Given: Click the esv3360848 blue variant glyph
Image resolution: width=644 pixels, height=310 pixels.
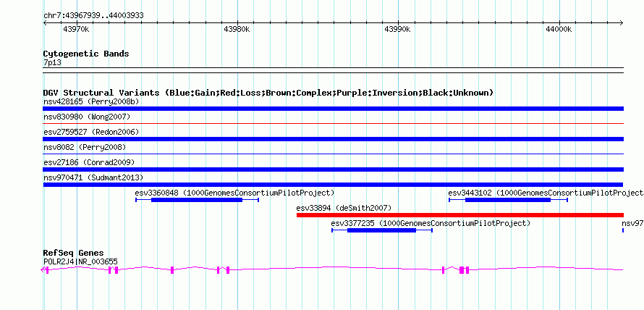Looking at the screenshot, I should (x=197, y=200).
